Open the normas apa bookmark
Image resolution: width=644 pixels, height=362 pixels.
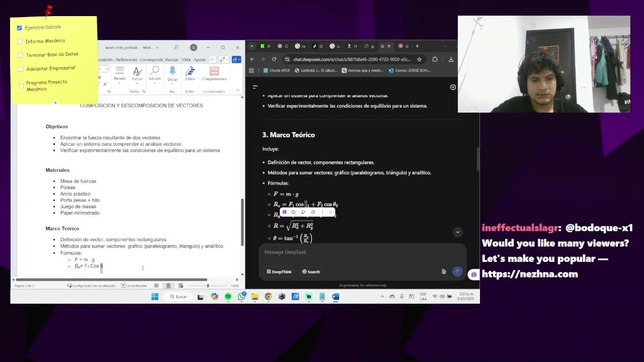(x=362, y=70)
